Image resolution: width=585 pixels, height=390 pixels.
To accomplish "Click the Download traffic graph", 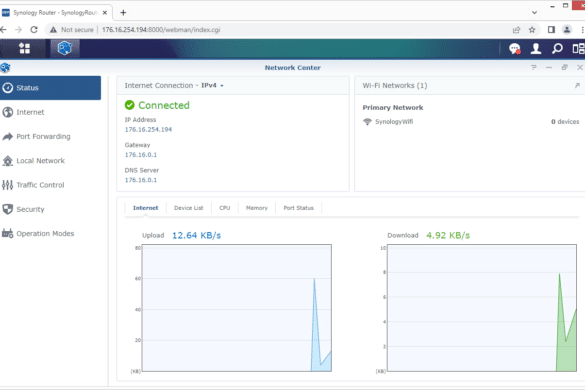I will (482, 308).
